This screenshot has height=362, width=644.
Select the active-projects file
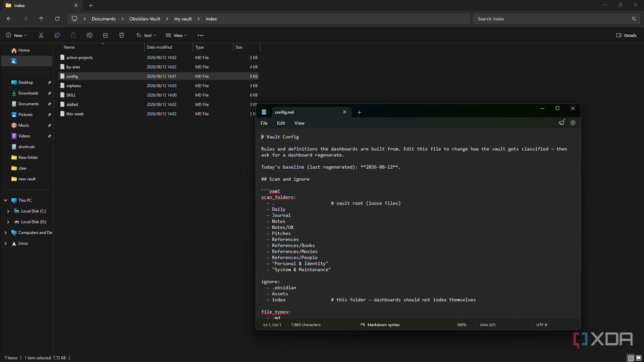pyautogui.click(x=159, y=58)
